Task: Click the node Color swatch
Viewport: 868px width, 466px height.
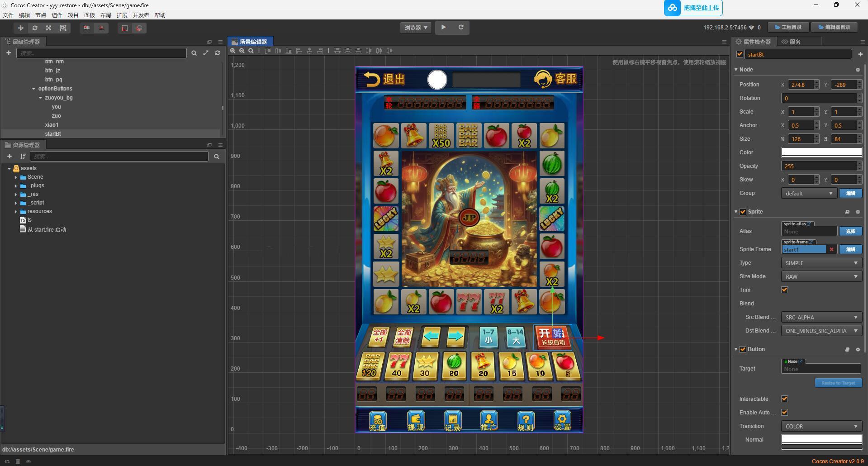Action: pos(821,152)
